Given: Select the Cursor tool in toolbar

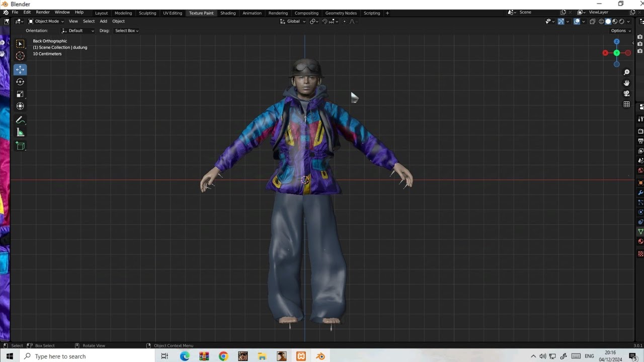Looking at the screenshot, I should pyautogui.click(x=20, y=56).
